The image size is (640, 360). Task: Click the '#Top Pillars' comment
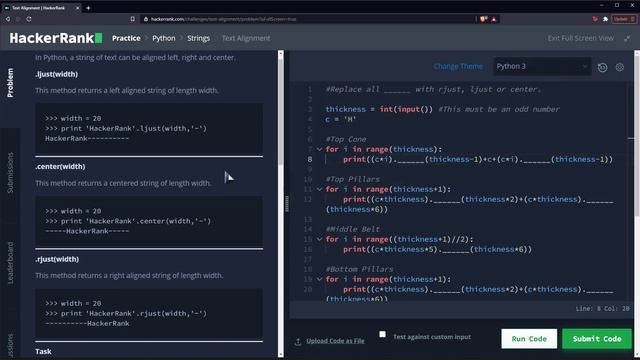(x=353, y=179)
